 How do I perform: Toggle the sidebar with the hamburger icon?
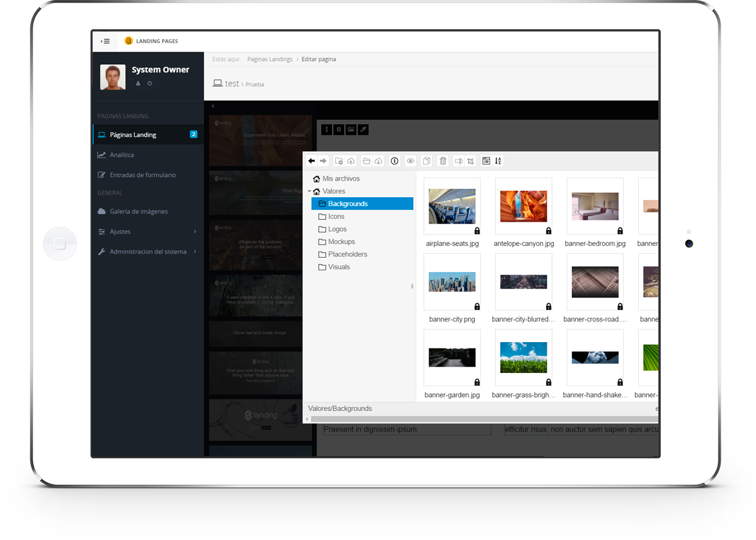[105, 41]
